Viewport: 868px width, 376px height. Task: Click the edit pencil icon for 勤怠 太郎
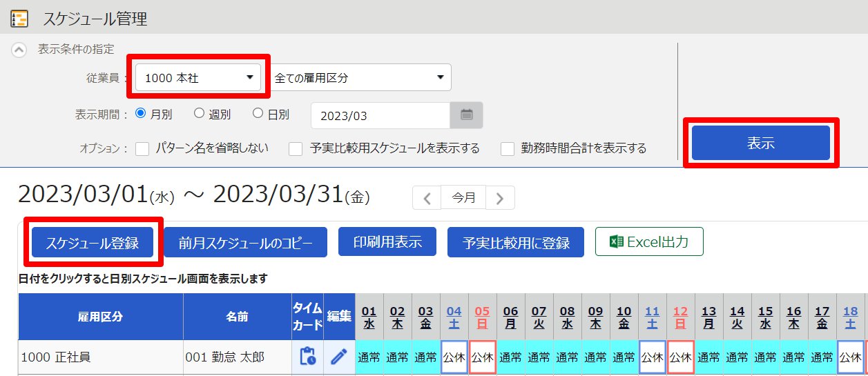pyautogui.click(x=338, y=357)
